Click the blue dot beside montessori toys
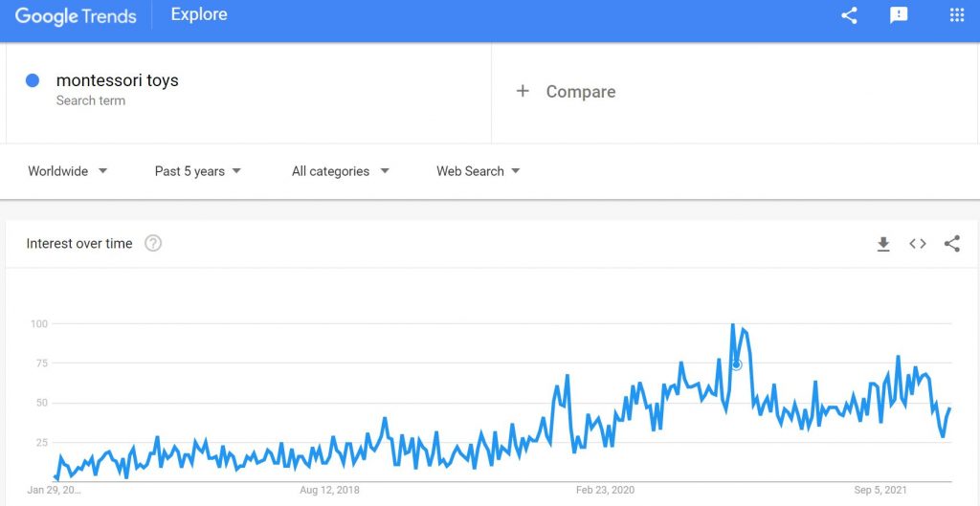Screen dimensions: 980x506 point(33,80)
